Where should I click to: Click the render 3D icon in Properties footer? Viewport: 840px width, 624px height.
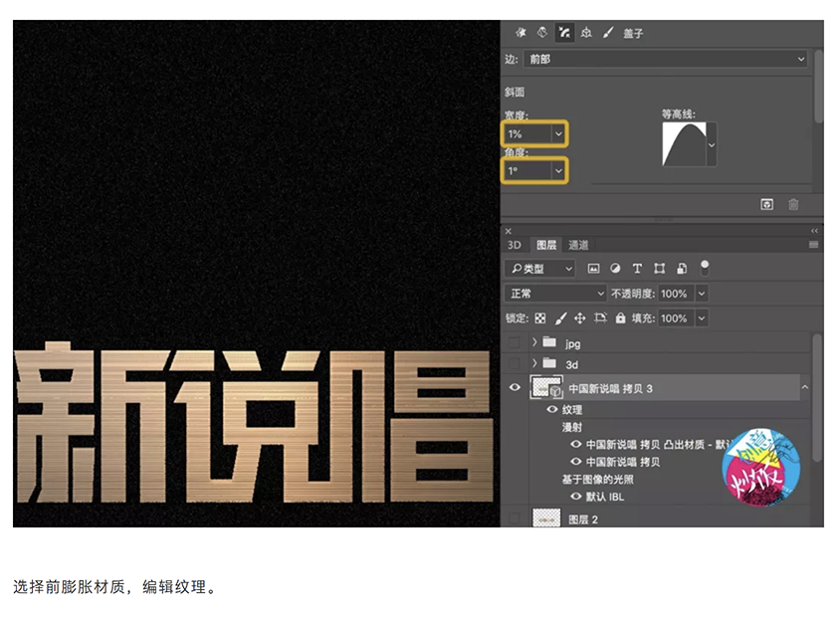coord(766,204)
